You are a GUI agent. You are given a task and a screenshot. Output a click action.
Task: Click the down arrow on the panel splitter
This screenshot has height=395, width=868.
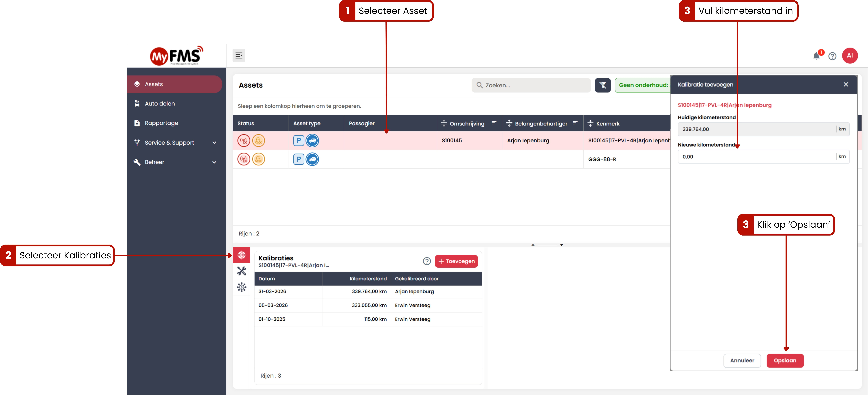(562, 245)
